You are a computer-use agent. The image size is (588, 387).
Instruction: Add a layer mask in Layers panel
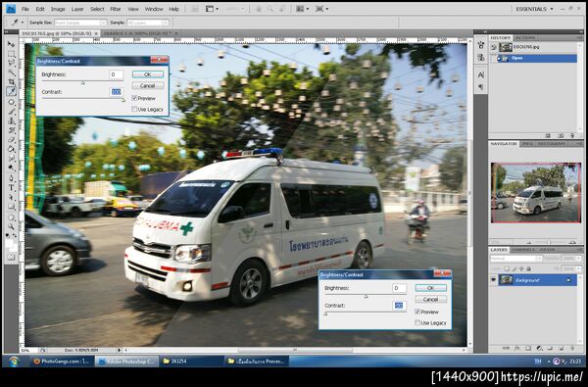pos(528,349)
